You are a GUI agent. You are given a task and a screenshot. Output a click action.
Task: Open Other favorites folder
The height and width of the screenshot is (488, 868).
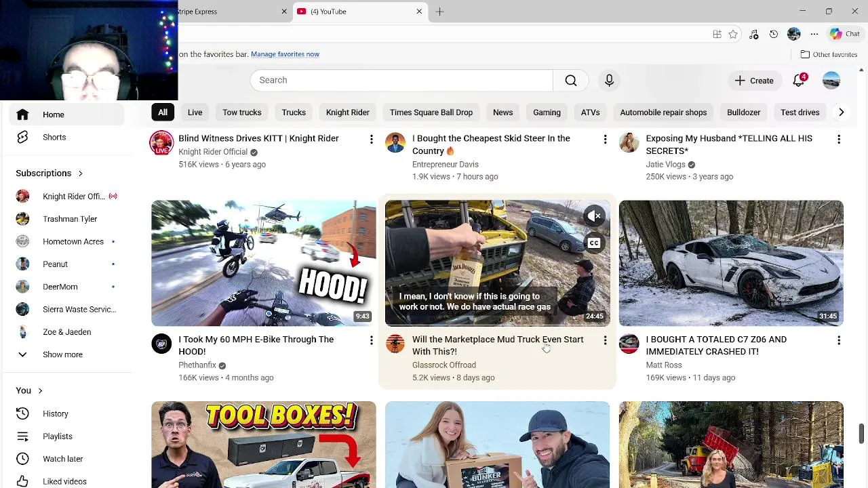829,54
